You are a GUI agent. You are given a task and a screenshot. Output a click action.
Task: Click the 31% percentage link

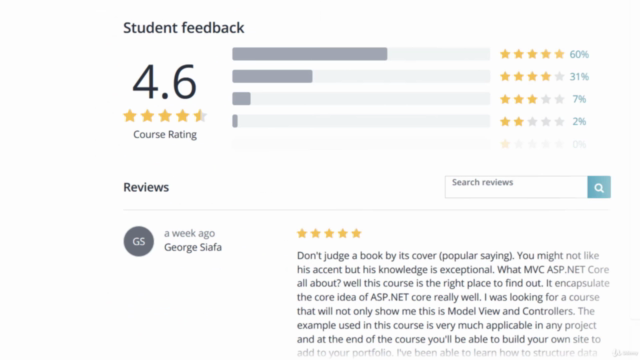(x=579, y=77)
